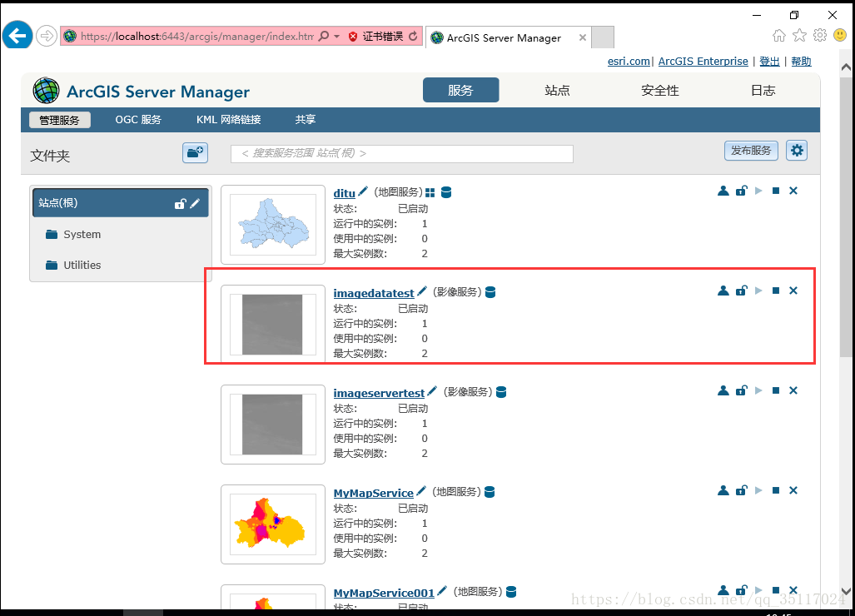855x616 pixels.
Task: Switch to the 站点 main tab
Action: (557, 91)
